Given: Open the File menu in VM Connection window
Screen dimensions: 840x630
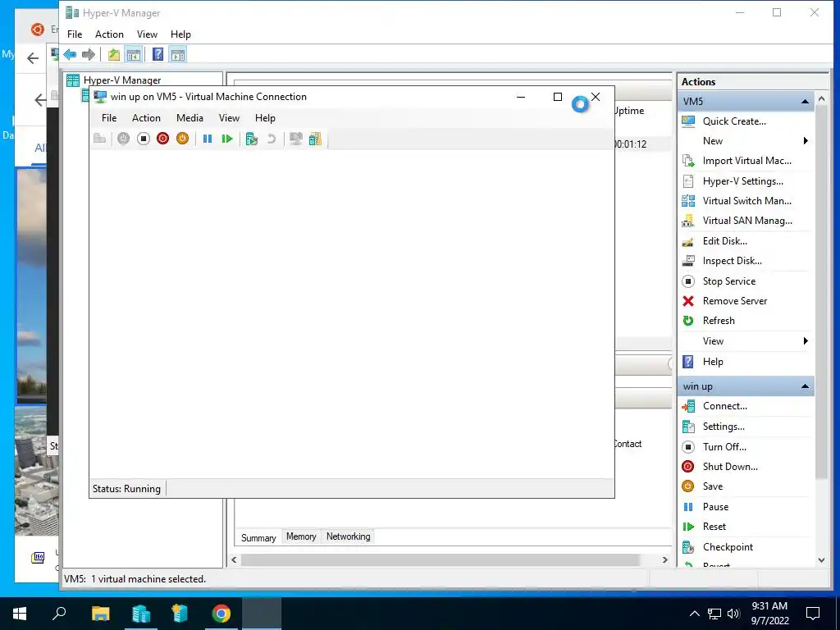Looking at the screenshot, I should [x=109, y=118].
